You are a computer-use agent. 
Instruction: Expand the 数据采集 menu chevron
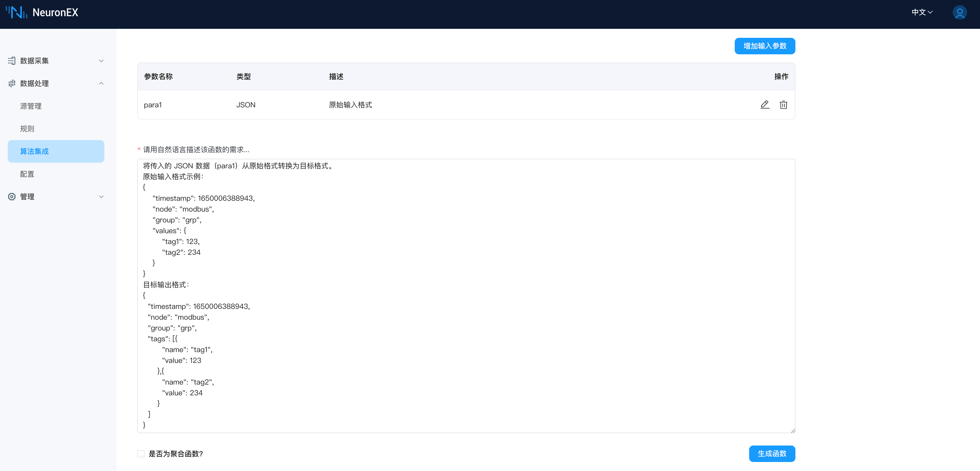tap(101, 61)
